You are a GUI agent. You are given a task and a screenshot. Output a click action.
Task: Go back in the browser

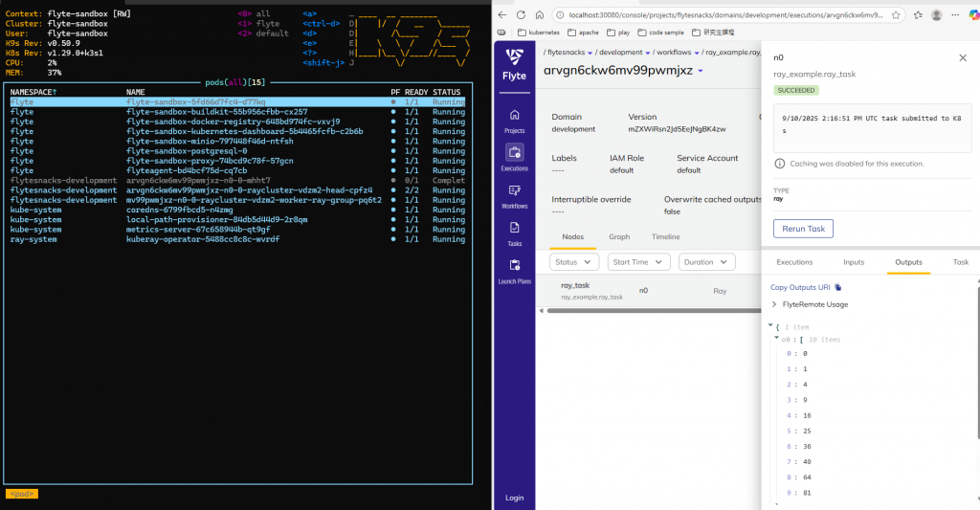[x=502, y=15]
